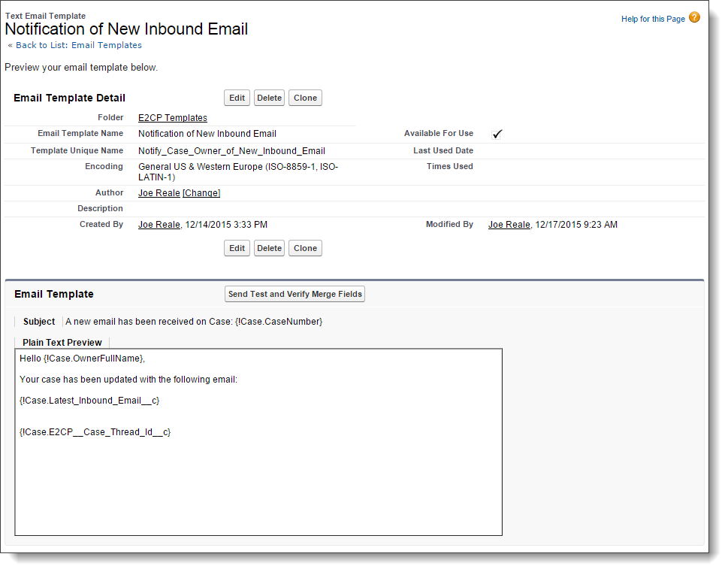The height and width of the screenshot is (572, 728).
Task: Click the bottom Clone button
Action: point(305,248)
